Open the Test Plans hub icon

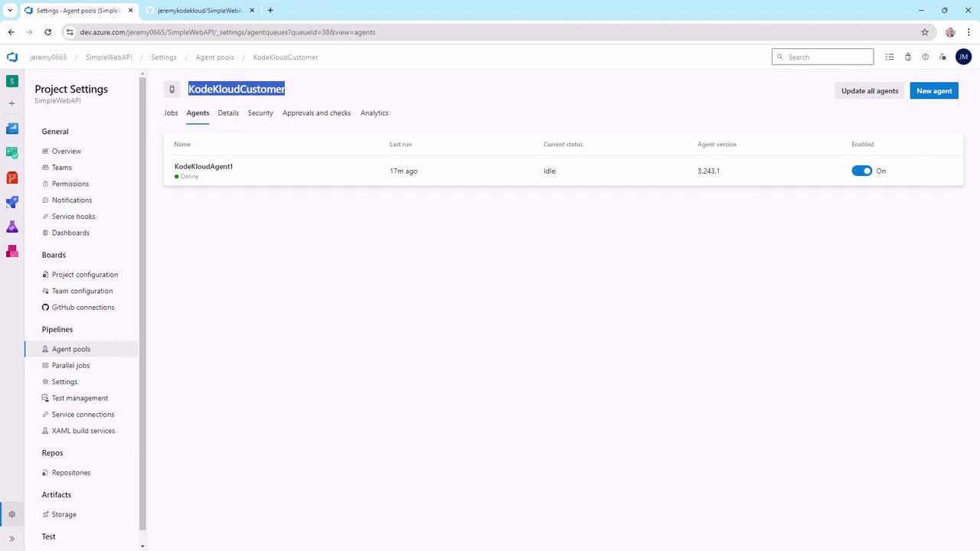(12, 227)
